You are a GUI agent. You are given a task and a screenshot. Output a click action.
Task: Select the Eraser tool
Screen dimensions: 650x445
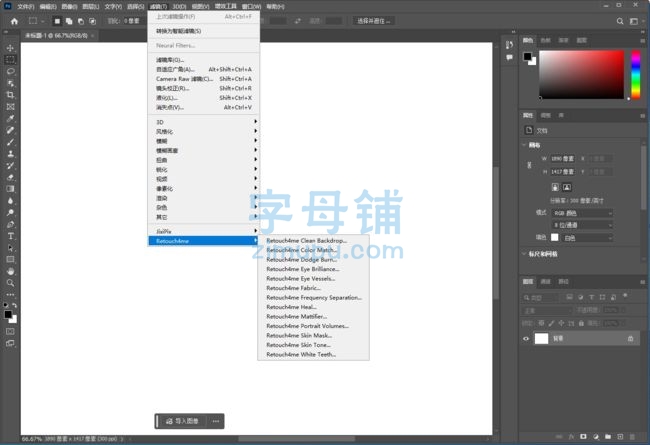tap(10, 178)
